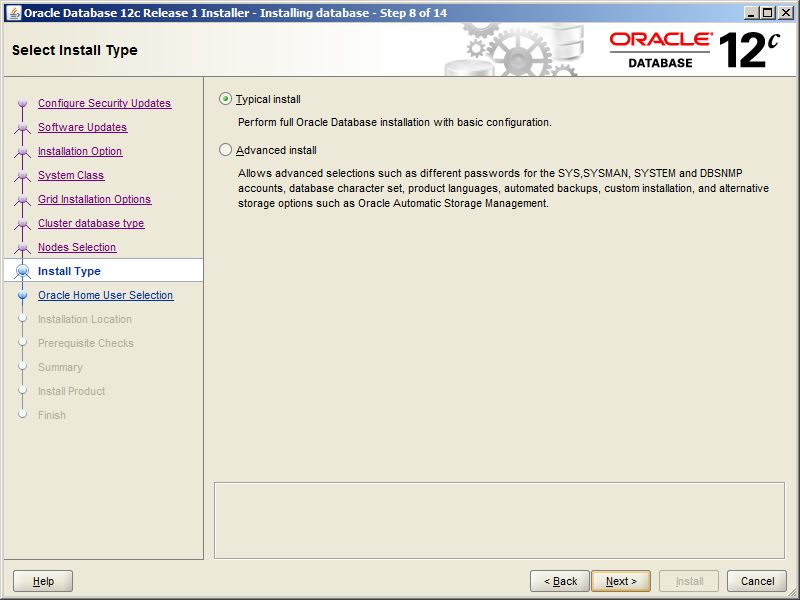This screenshot has width=800, height=600.
Task: Minimize the installer window
Action: coord(750,13)
